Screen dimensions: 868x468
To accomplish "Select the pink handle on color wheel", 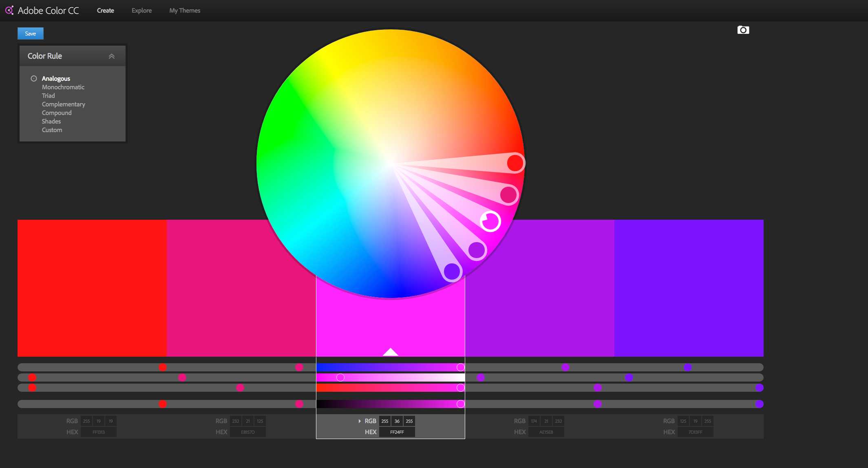I will click(x=508, y=195).
